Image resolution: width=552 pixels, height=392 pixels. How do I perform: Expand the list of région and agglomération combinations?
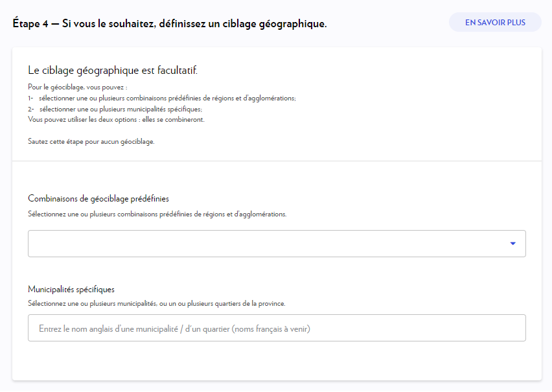277,243
